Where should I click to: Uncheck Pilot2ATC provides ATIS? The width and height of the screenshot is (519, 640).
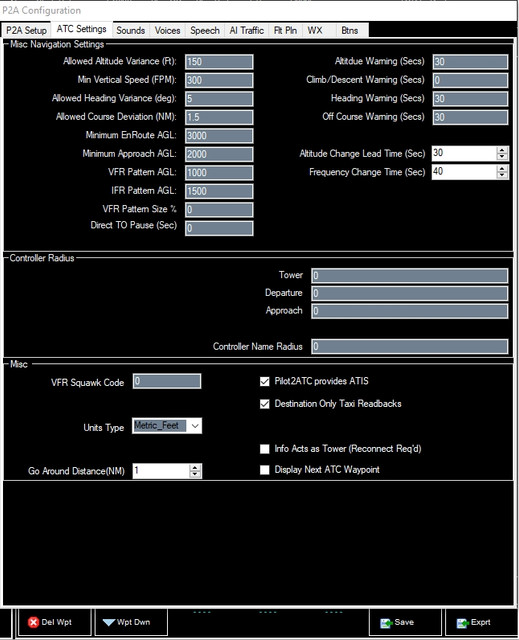(x=265, y=382)
